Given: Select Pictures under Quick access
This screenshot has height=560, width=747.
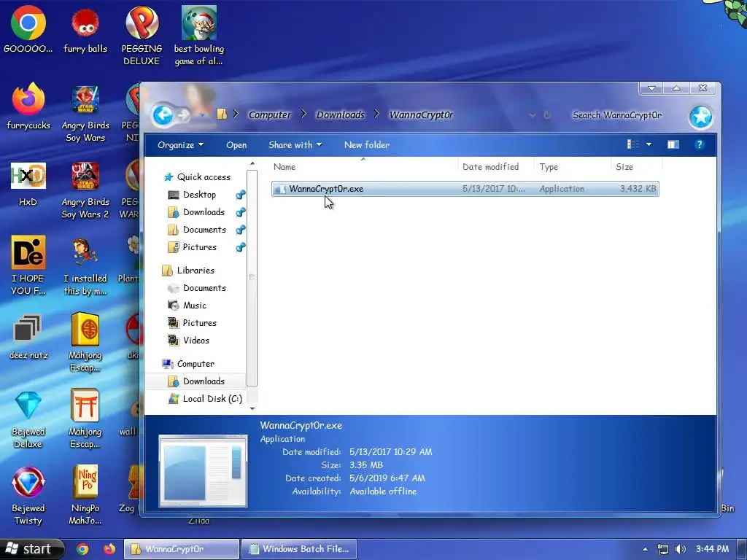Looking at the screenshot, I should pyautogui.click(x=193, y=247).
